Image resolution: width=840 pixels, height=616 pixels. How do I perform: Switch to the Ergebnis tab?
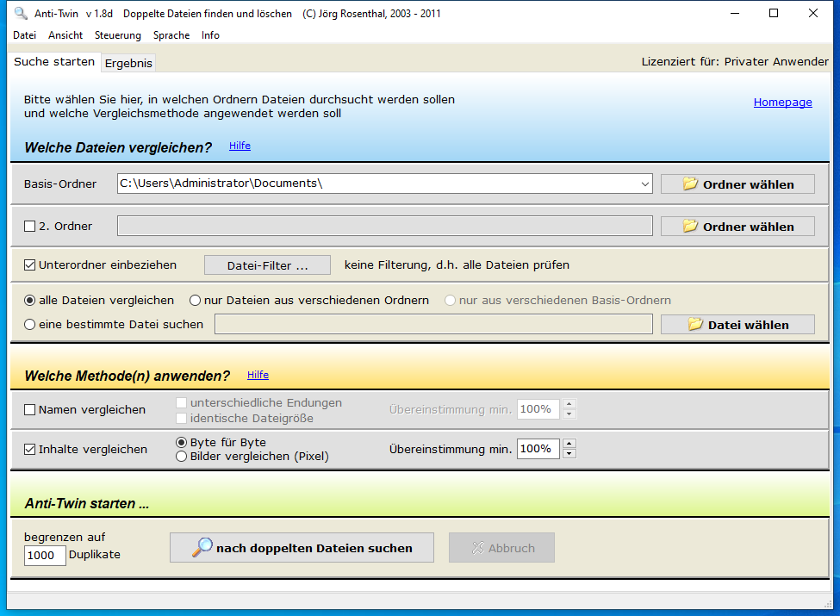pos(128,63)
